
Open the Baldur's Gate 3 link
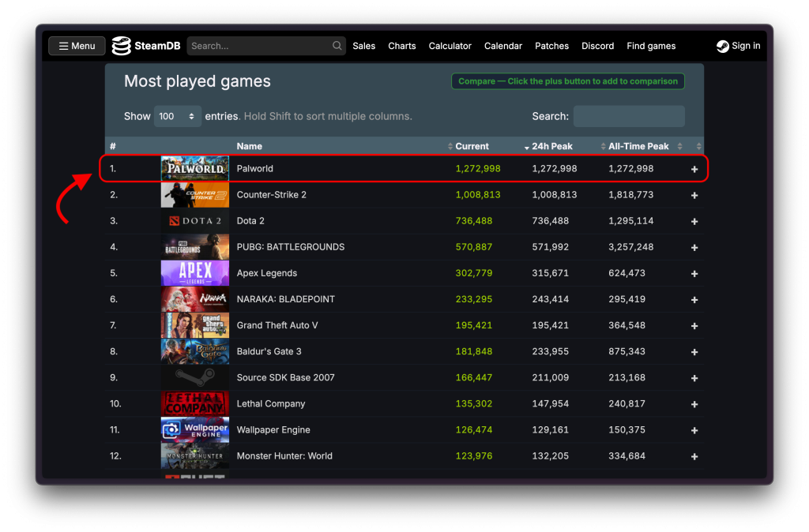coord(269,351)
